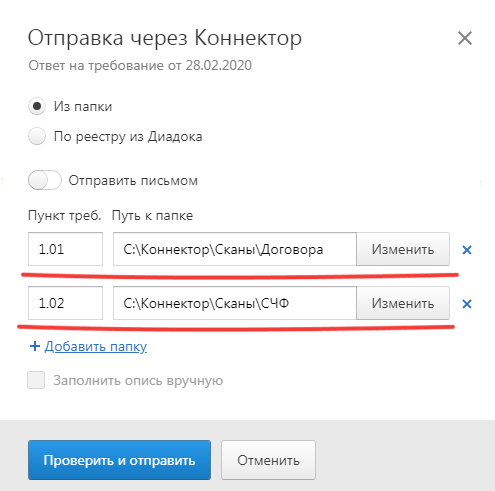Image resolution: width=495 pixels, height=491 pixels.
Task: Click Изменить for the Договора folder path
Action: coord(403,249)
